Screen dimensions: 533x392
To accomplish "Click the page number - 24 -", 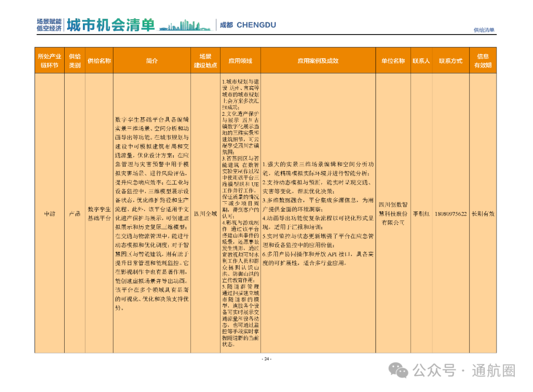I will point(266,358).
